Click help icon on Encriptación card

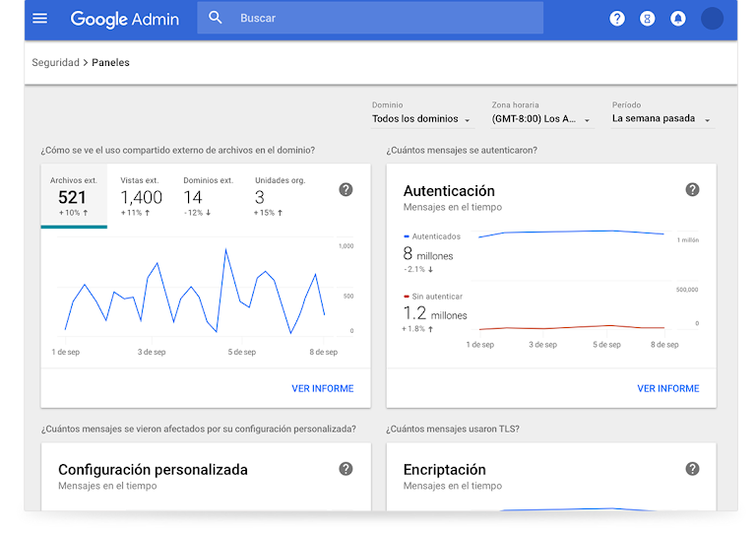(x=692, y=469)
